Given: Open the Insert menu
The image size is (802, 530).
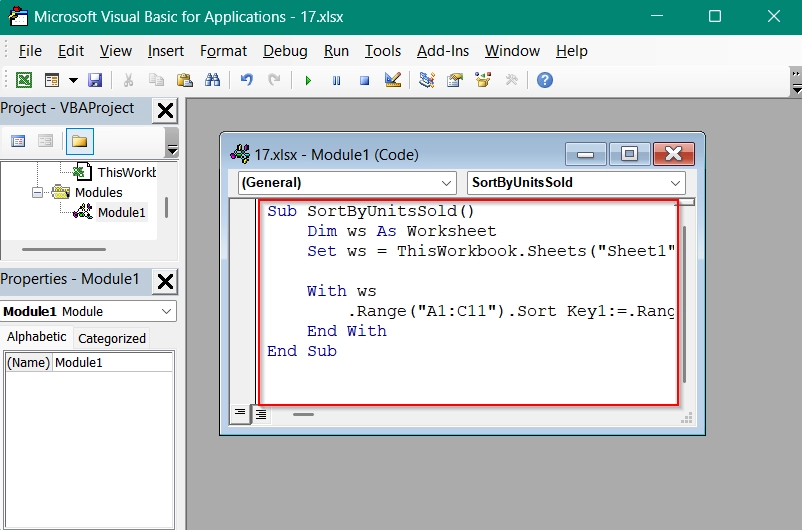Looking at the screenshot, I should (166, 51).
